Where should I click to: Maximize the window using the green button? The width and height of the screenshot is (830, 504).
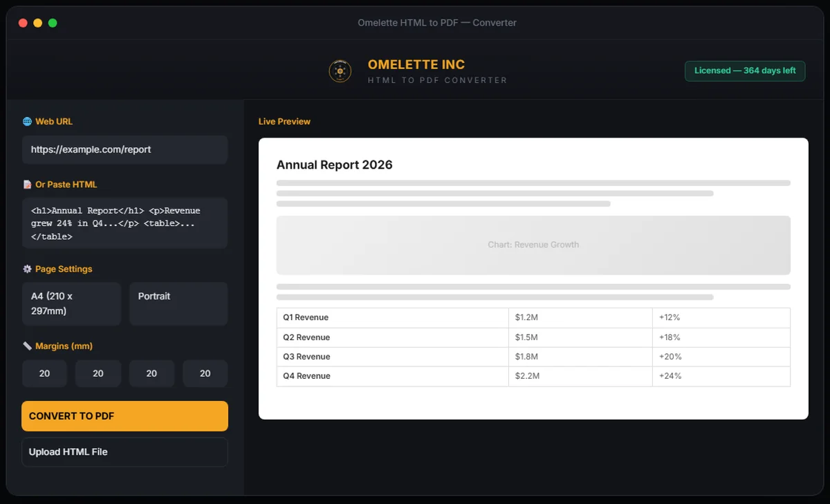pyautogui.click(x=53, y=23)
